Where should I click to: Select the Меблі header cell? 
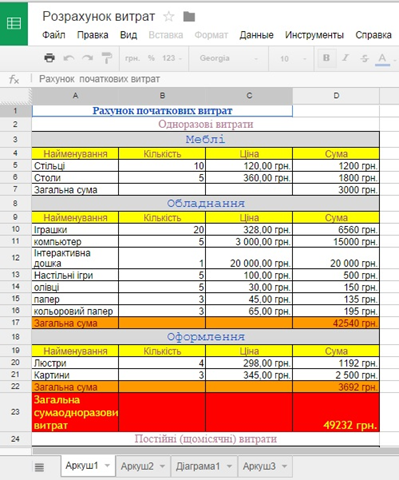[x=206, y=139]
